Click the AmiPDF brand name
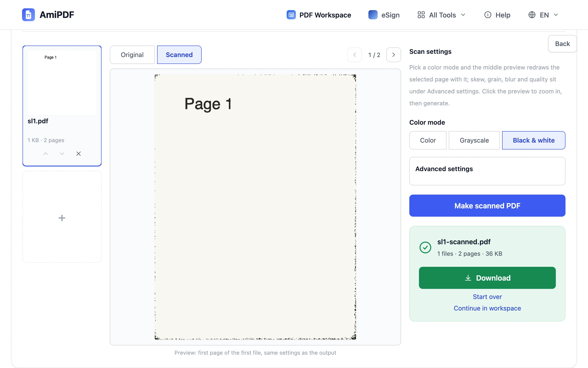The image size is (588, 368). point(57,15)
